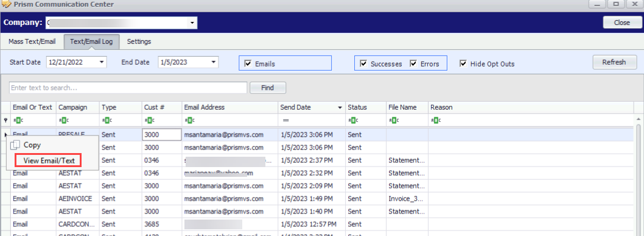The image size is (644, 236).
Task: Click the Send Date equals filter icon
Action: (286, 121)
